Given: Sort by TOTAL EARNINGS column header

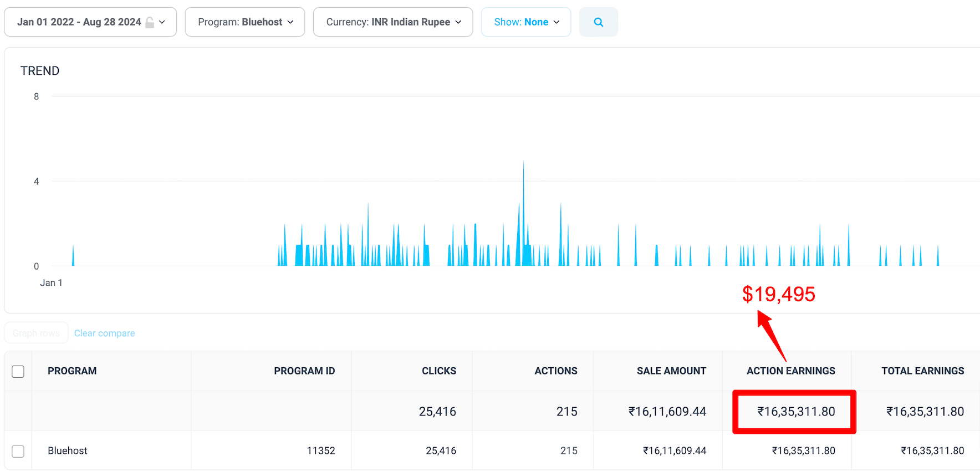Looking at the screenshot, I should tap(923, 371).
